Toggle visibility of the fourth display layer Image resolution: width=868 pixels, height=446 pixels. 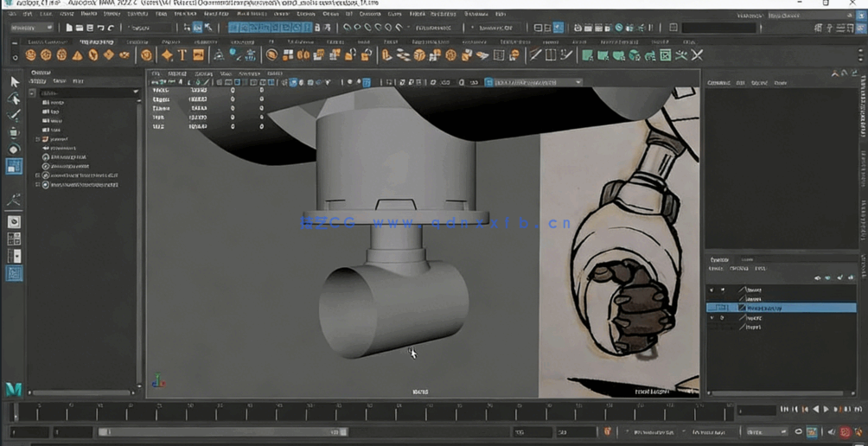(x=712, y=317)
